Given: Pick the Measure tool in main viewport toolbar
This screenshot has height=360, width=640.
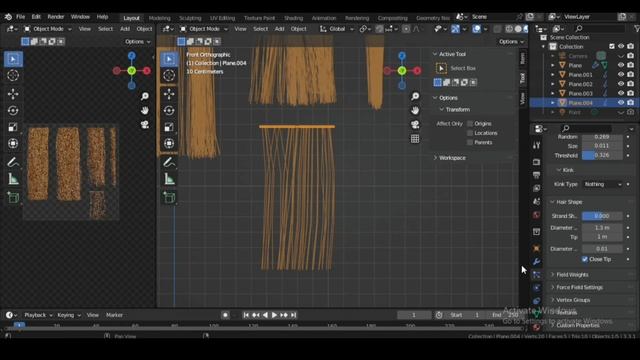Looking at the screenshot, I should point(169,179).
